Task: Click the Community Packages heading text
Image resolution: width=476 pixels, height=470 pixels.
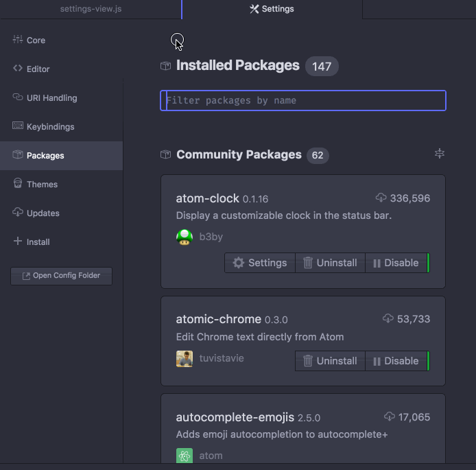Action: (239, 154)
